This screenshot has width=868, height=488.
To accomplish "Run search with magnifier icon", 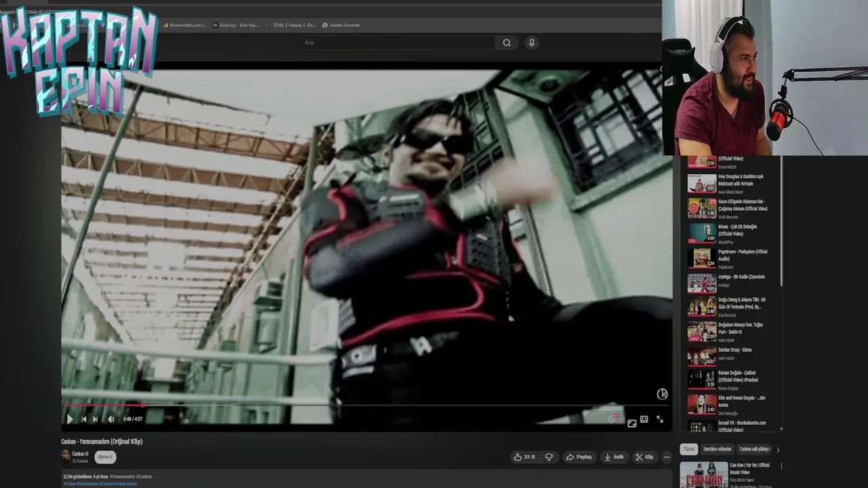I will click(507, 43).
